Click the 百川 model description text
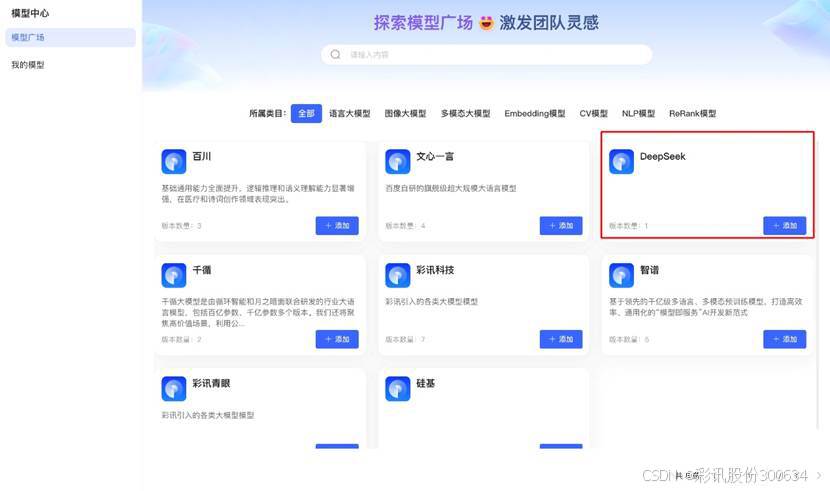This screenshot has height=491, width=830. (258, 194)
